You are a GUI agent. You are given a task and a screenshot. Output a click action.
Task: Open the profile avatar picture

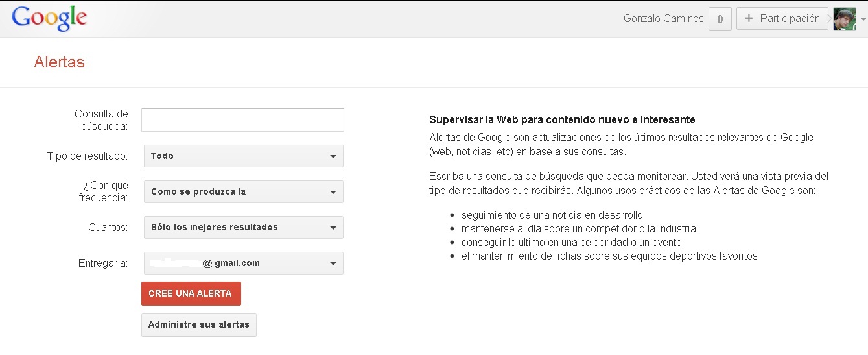[844, 19]
